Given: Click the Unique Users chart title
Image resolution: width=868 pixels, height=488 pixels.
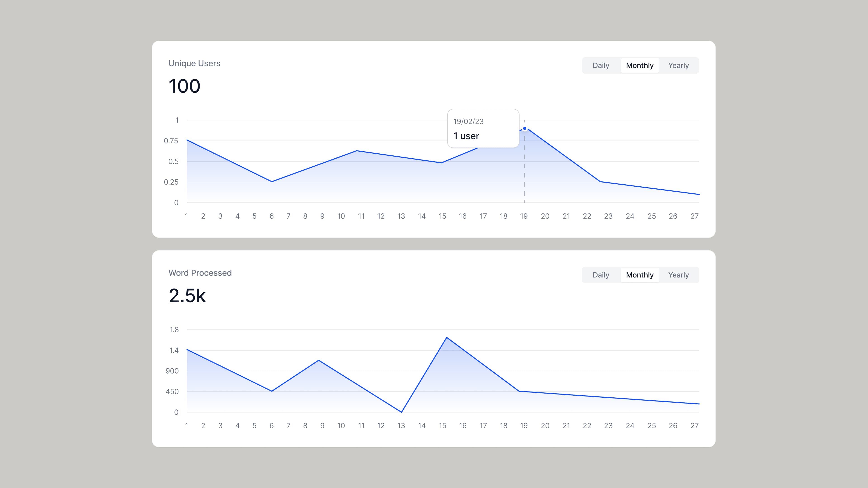Looking at the screenshot, I should click(194, 63).
